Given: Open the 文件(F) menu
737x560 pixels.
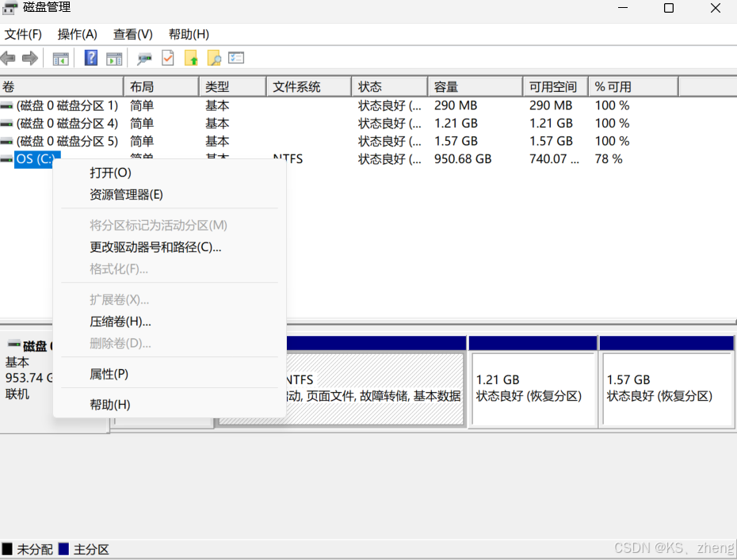Looking at the screenshot, I should point(23,34).
